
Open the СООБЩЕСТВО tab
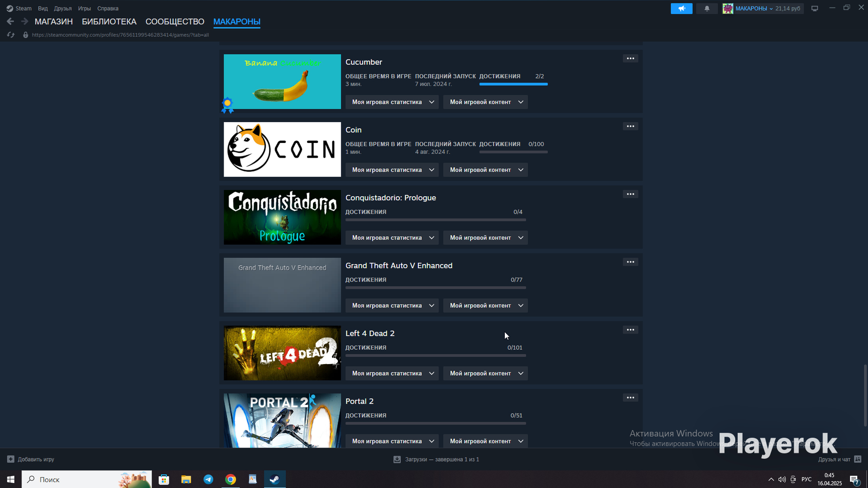click(175, 21)
